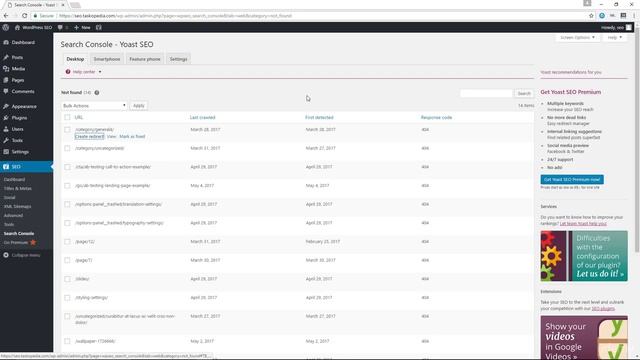Viewport: 640px width, 360px height.
Task: Switch to the Smartphone tab
Action: 107,59
